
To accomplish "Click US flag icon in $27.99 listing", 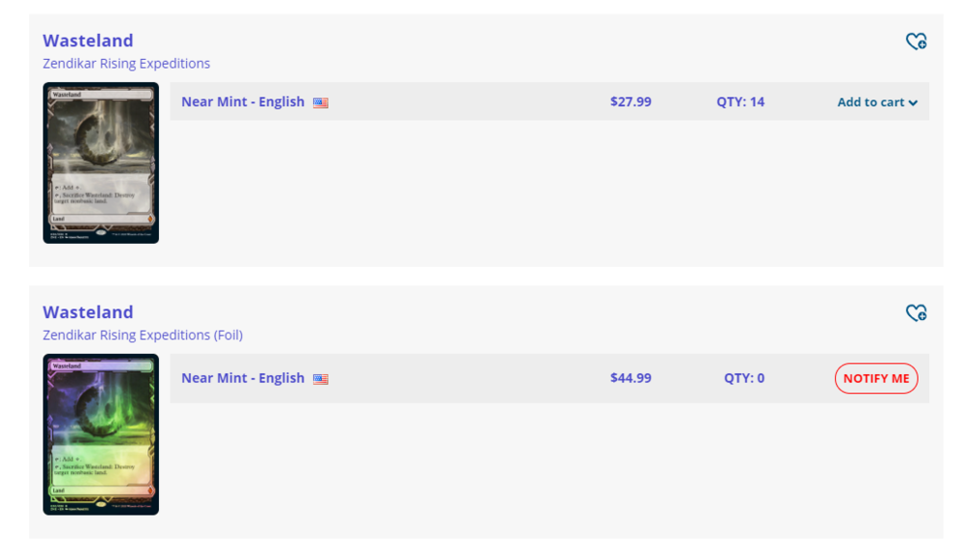I will tap(321, 103).
